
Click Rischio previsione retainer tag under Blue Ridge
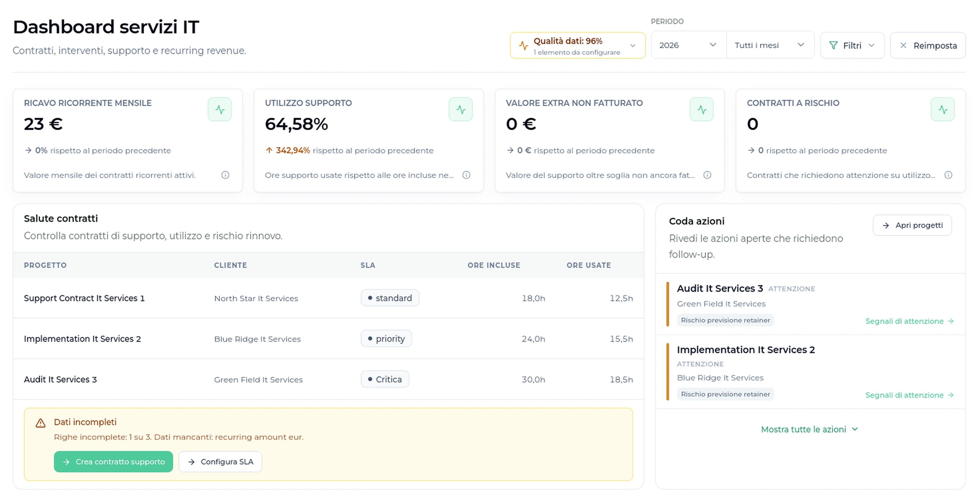725,394
